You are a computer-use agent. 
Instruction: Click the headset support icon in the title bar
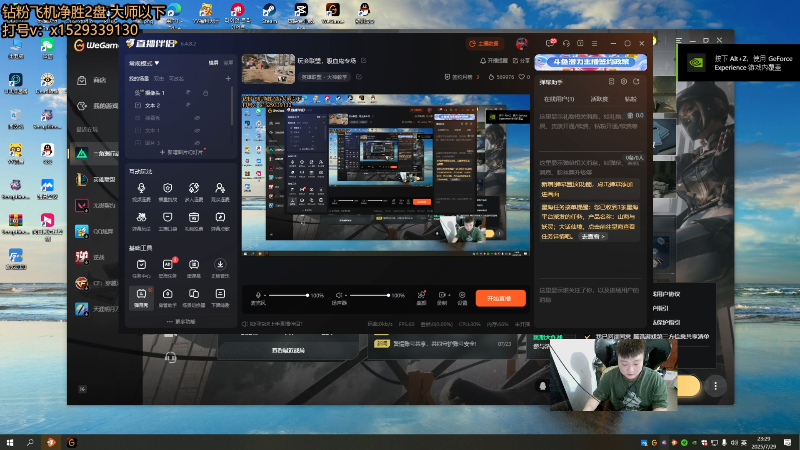point(566,44)
